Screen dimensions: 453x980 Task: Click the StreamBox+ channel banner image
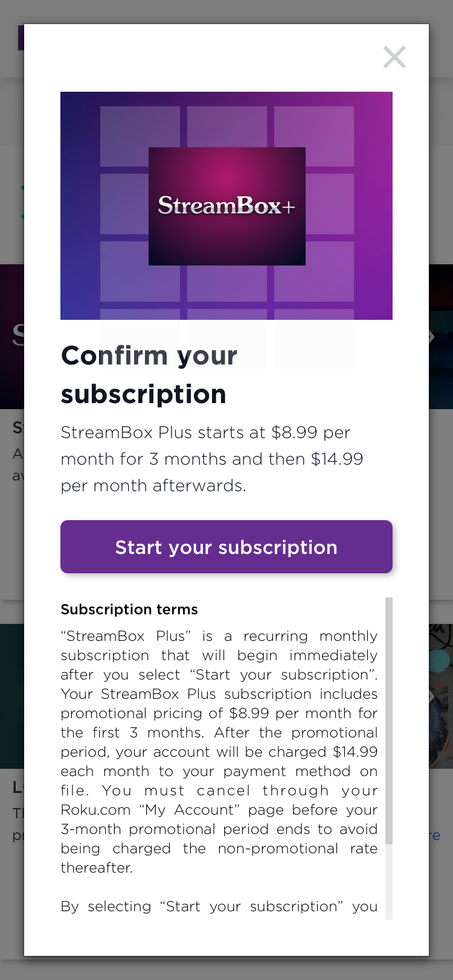coord(226,205)
